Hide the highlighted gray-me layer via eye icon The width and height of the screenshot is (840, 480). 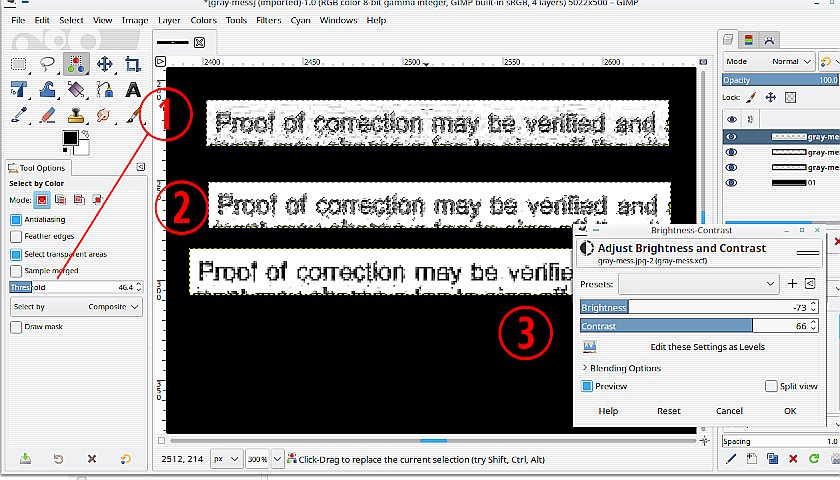(731, 137)
